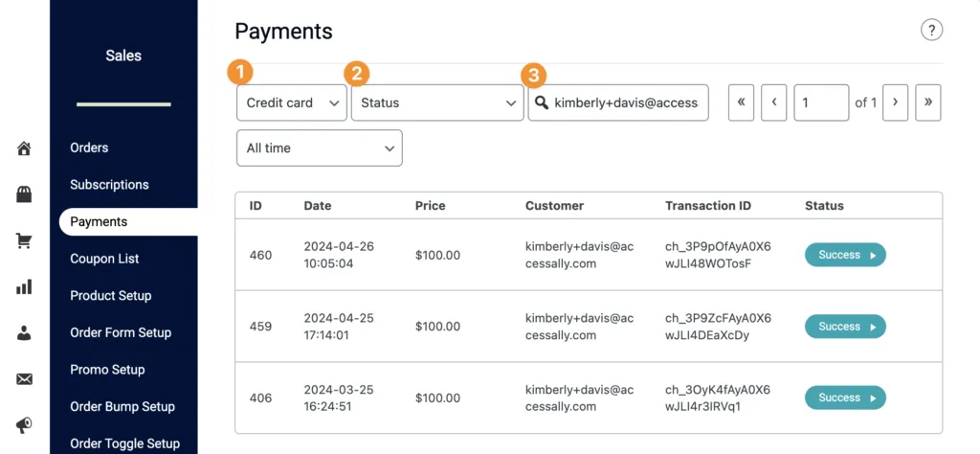Click the Success button for payment 406

tap(845, 397)
